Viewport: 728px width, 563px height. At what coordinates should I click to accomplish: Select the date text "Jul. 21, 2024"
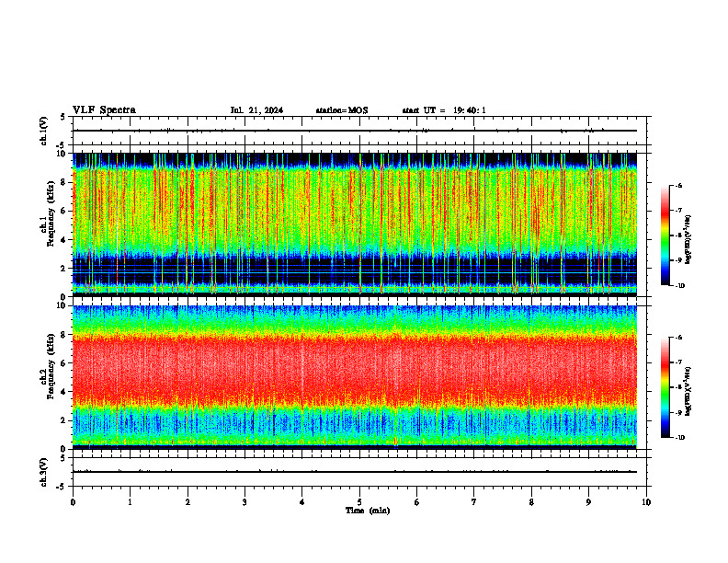pos(256,110)
